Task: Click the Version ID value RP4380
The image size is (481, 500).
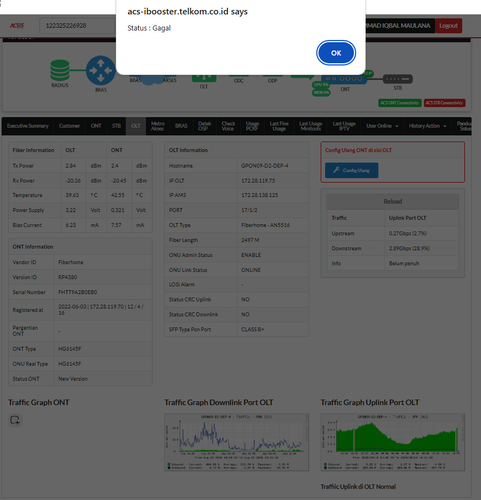Action: (x=68, y=277)
